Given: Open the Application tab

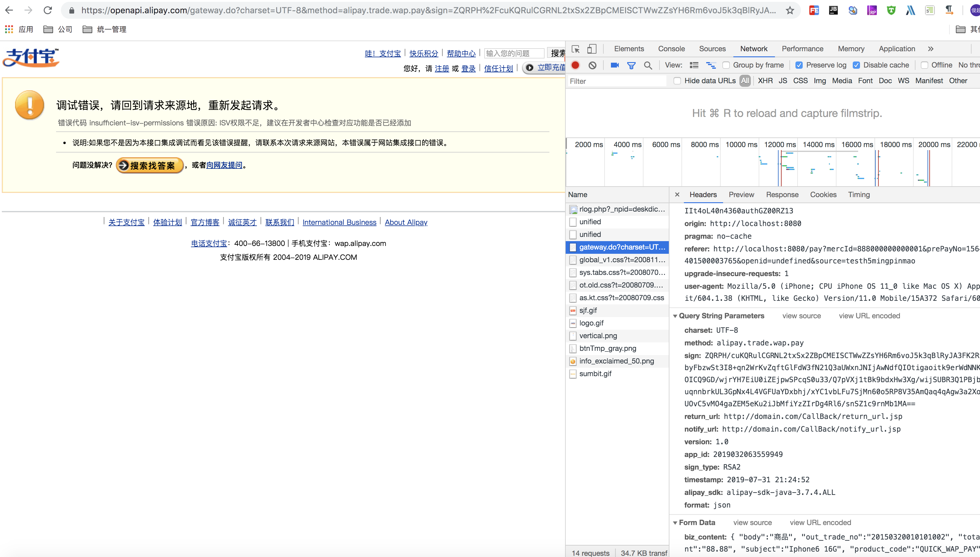Looking at the screenshot, I should click(896, 49).
